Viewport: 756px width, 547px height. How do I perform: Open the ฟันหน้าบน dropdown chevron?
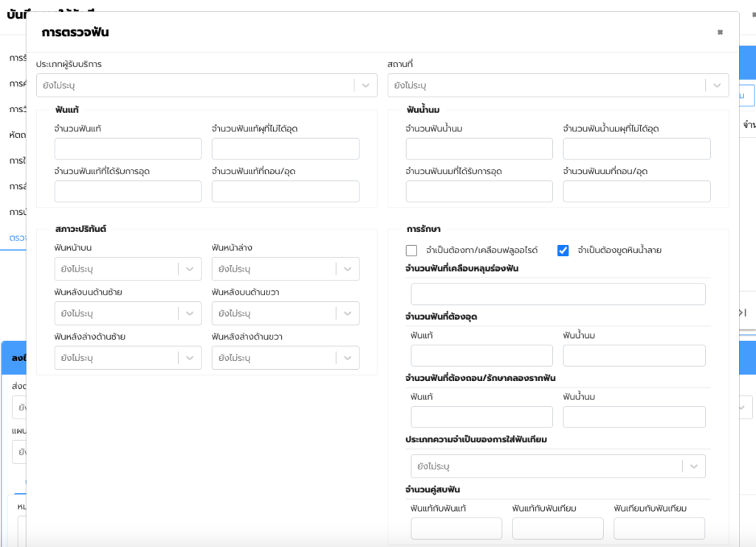190,269
